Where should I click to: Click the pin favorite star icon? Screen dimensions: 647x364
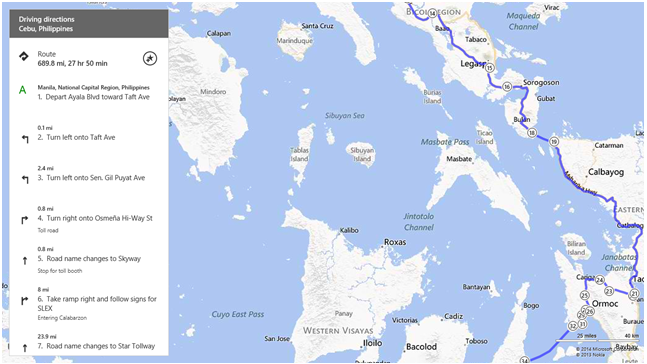click(150, 59)
